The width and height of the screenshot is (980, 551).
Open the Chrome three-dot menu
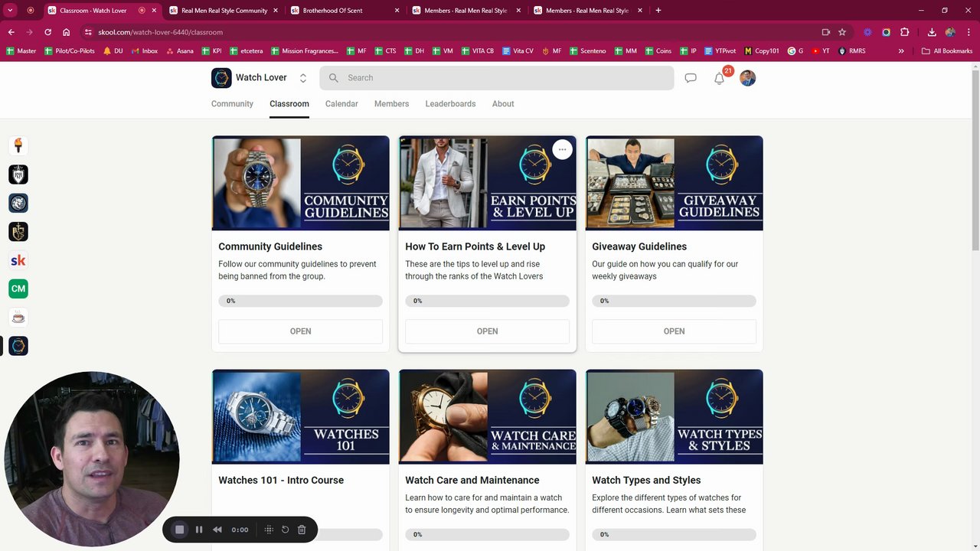tap(969, 32)
